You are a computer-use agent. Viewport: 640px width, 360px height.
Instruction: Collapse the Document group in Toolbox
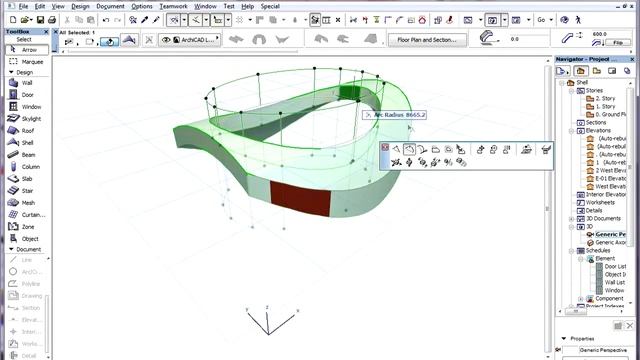(x=11, y=249)
